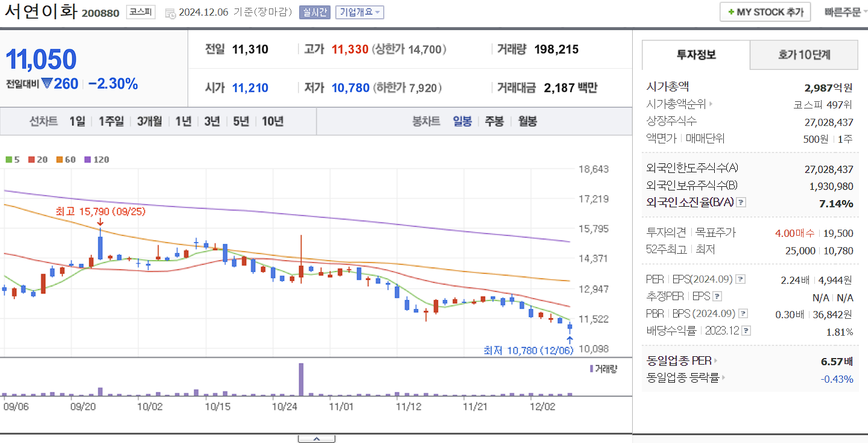868x443 pixels.
Task: Open the 동일업종 PER link
Action: coord(679,361)
